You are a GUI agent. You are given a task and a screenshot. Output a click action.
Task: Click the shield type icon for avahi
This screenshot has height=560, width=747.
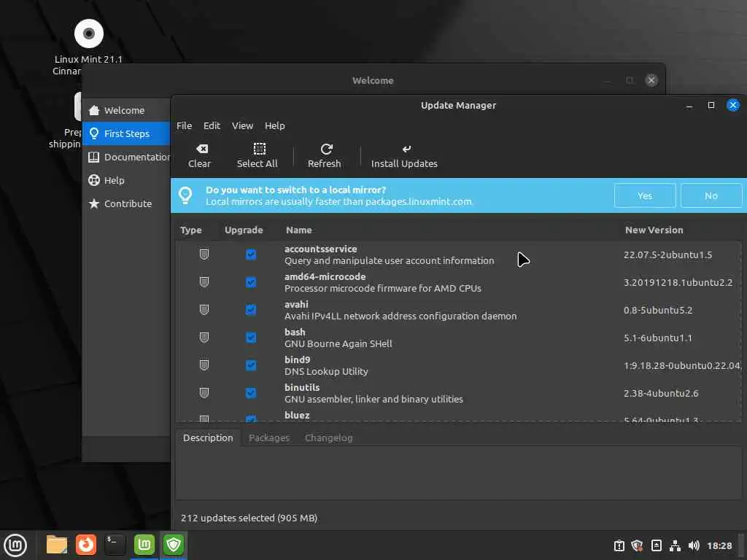tap(204, 310)
